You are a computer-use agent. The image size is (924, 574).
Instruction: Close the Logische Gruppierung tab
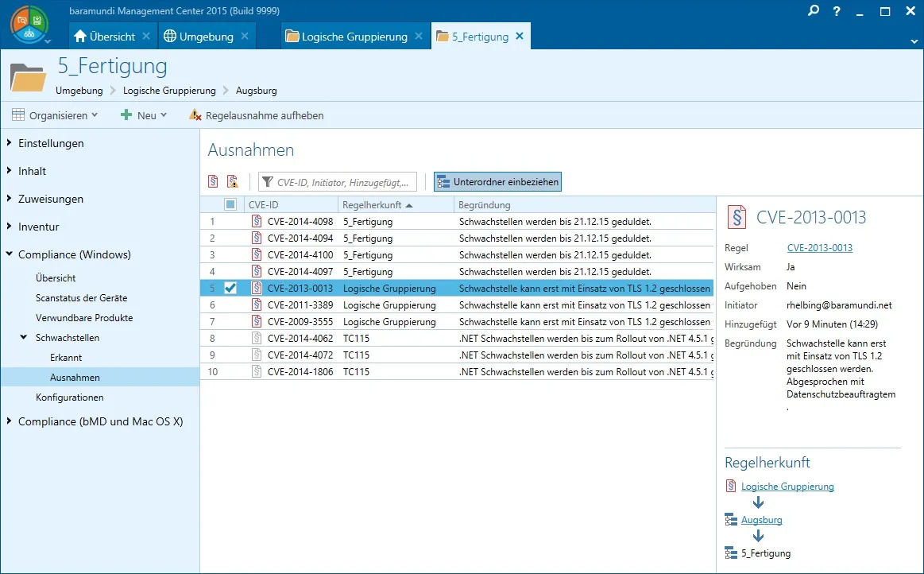coord(419,36)
